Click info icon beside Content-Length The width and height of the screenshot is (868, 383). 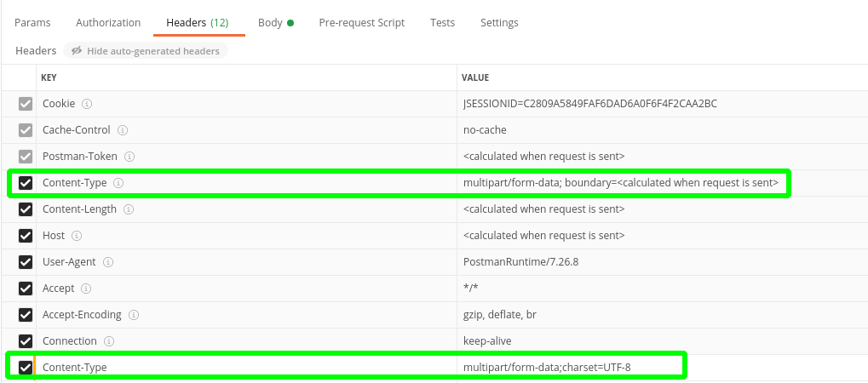tap(133, 209)
